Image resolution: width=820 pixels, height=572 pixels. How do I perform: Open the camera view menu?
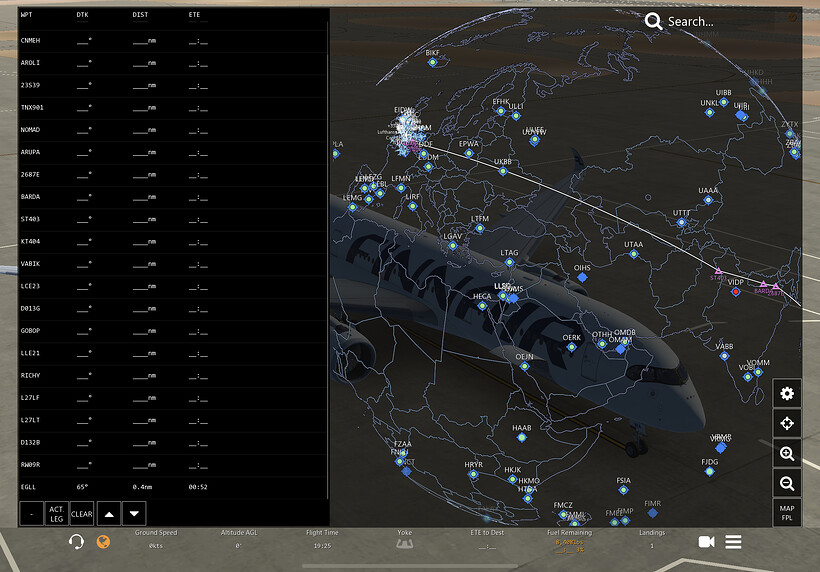706,542
